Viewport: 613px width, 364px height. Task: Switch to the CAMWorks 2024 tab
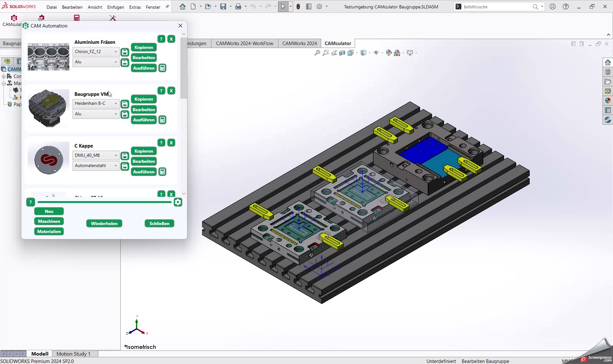[x=299, y=43]
